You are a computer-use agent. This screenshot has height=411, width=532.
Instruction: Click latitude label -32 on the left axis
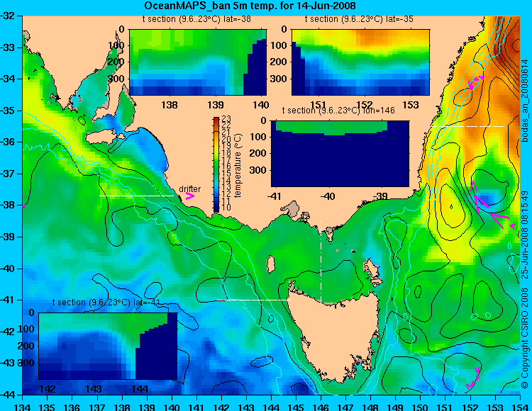(8, 16)
